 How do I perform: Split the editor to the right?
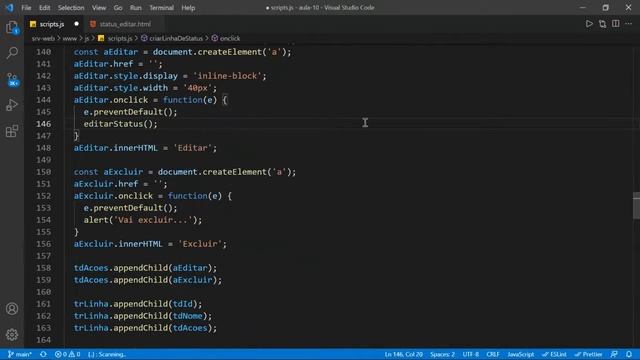(x=616, y=24)
